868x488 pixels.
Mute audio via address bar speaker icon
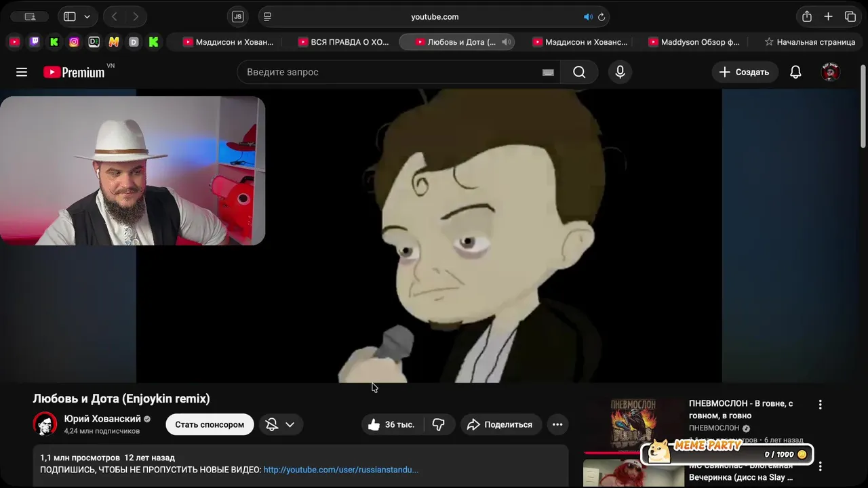point(588,17)
